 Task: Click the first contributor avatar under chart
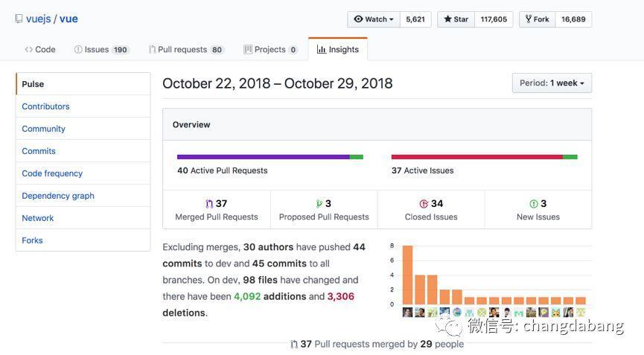point(407,313)
